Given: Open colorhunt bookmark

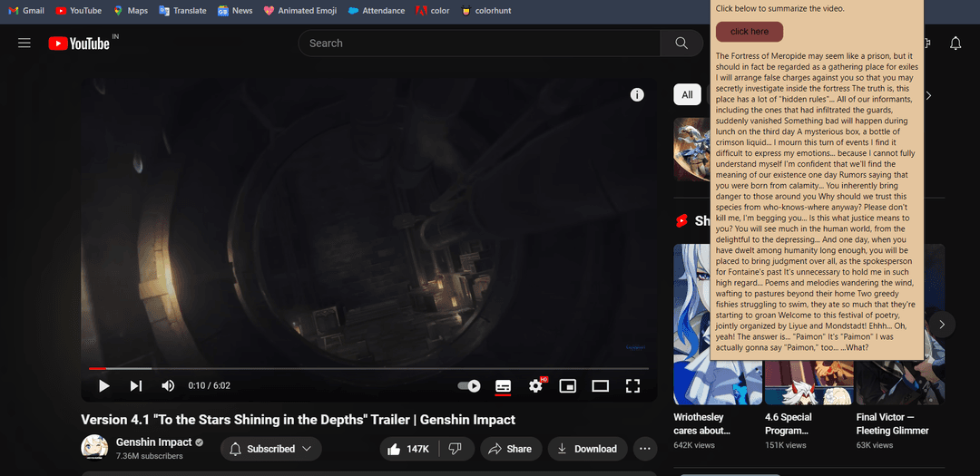Looking at the screenshot, I should [x=485, y=11].
